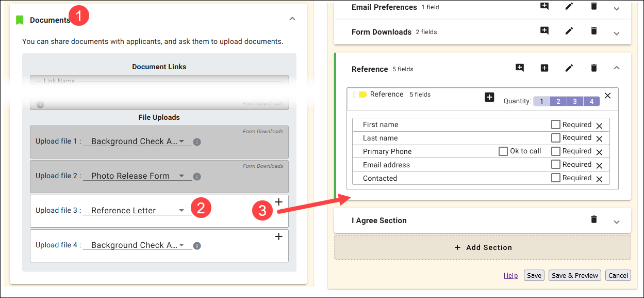
Task: Mark Email address as Required
Action: coord(556,165)
